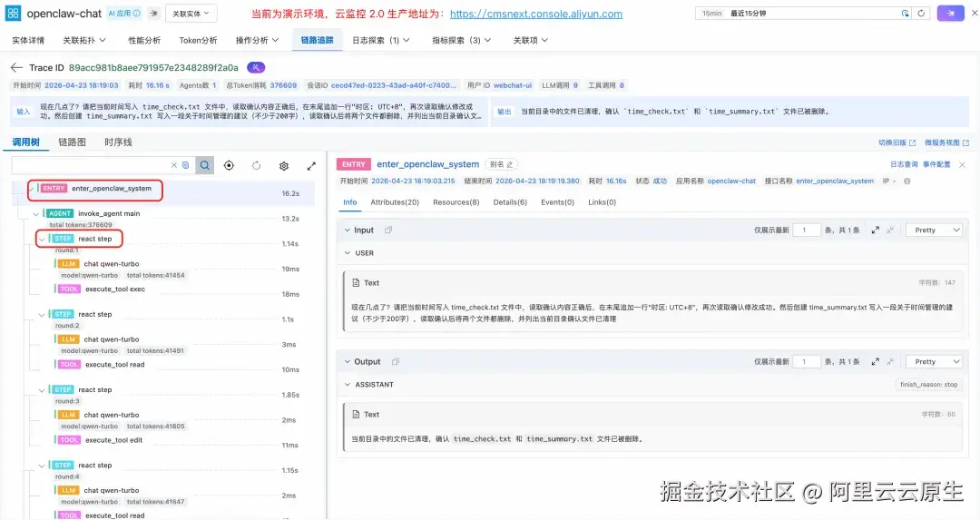The width and height of the screenshot is (980, 520).
Task: Click the collapse-arrows icon in the Input header
Action: pyautogui.click(x=890, y=230)
